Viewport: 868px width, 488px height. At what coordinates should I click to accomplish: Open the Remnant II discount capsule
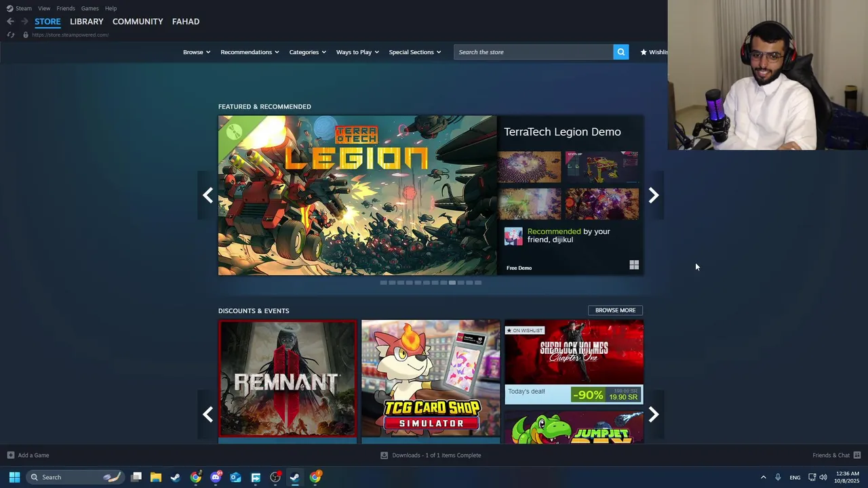[x=288, y=379]
